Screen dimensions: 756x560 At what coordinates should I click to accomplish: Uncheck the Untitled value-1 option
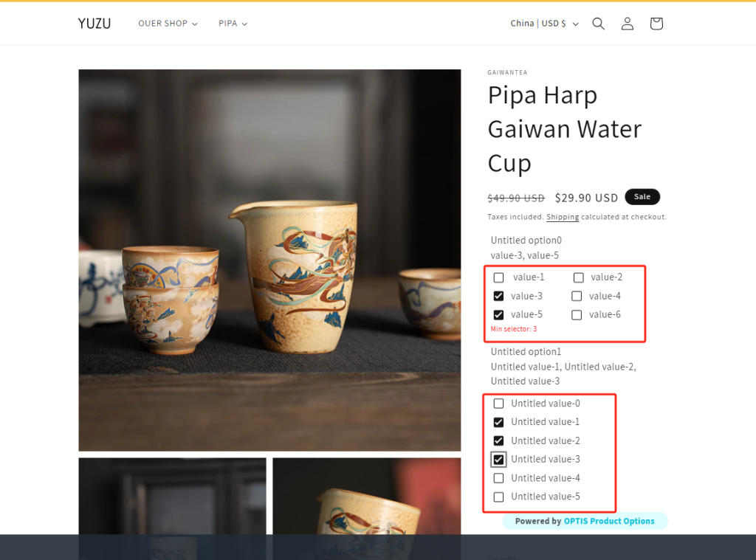point(498,421)
